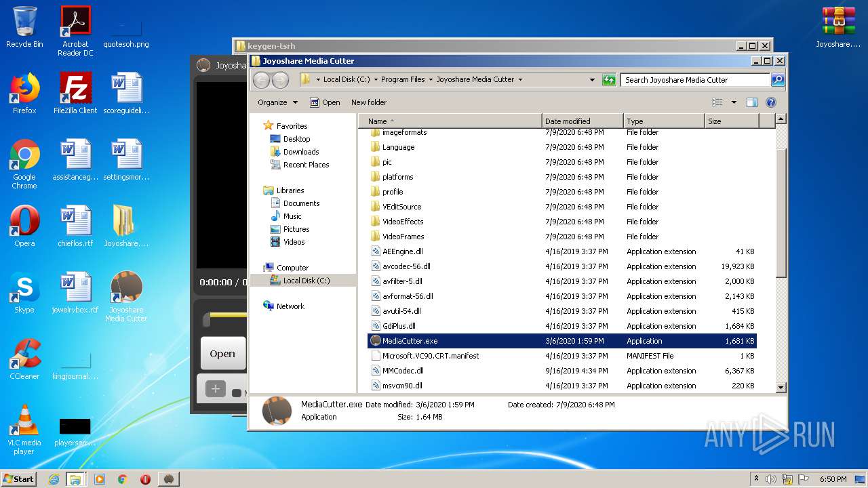The image size is (868, 488).
Task: Select Joyoshare WinRAR archive on desktop
Action: [x=838, y=27]
